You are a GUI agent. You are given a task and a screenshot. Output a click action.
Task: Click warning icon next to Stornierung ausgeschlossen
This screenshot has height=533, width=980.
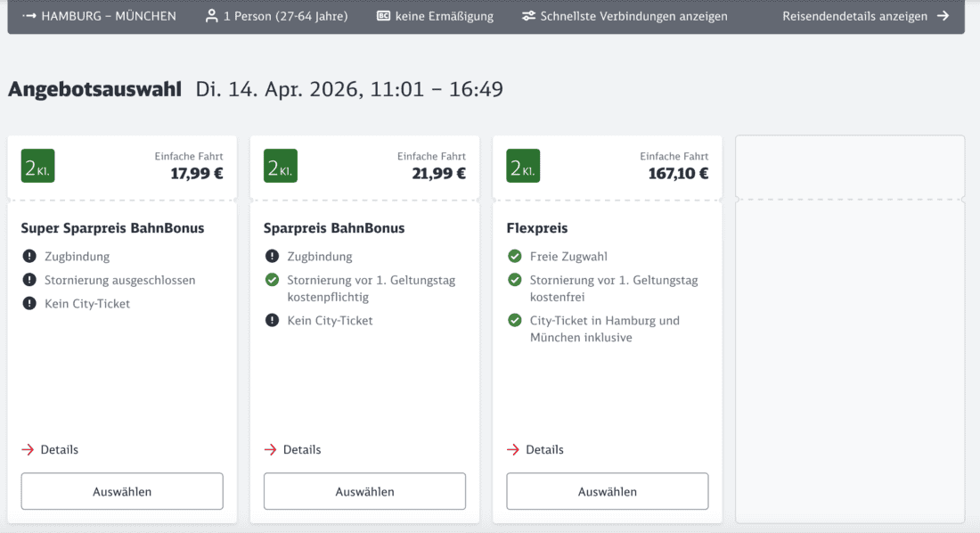coord(29,280)
